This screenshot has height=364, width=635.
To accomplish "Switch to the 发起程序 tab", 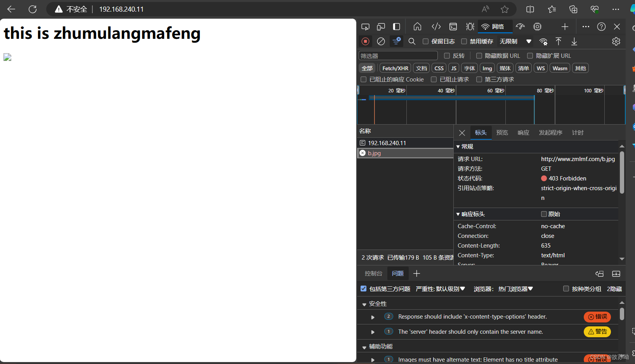I will point(550,133).
